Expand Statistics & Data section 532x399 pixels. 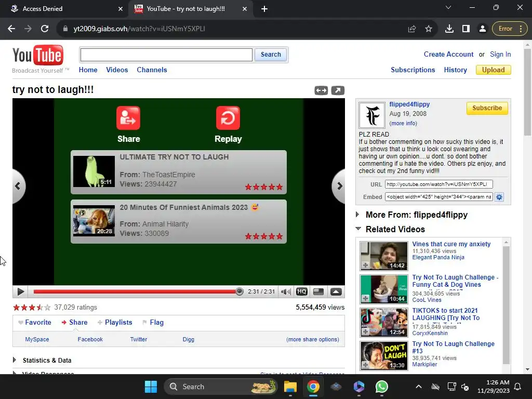coord(14,360)
